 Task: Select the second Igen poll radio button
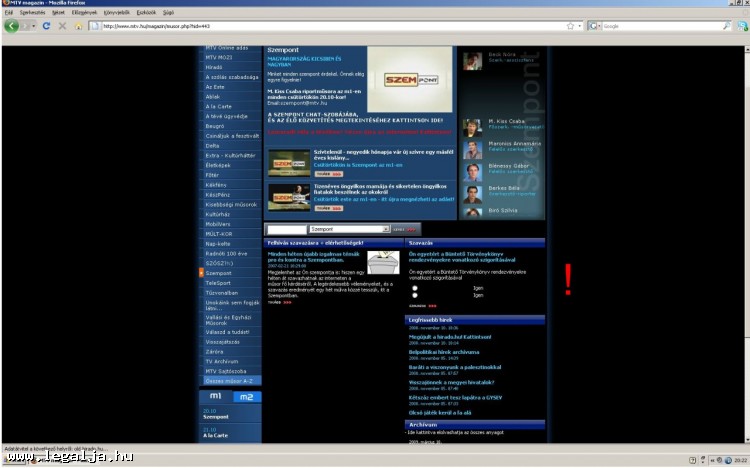pyautogui.click(x=415, y=296)
